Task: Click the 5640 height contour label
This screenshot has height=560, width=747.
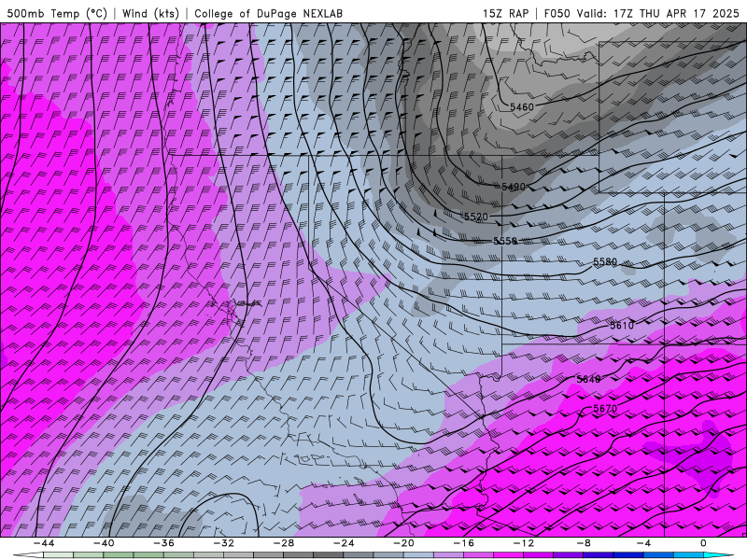Action: click(x=588, y=379)
